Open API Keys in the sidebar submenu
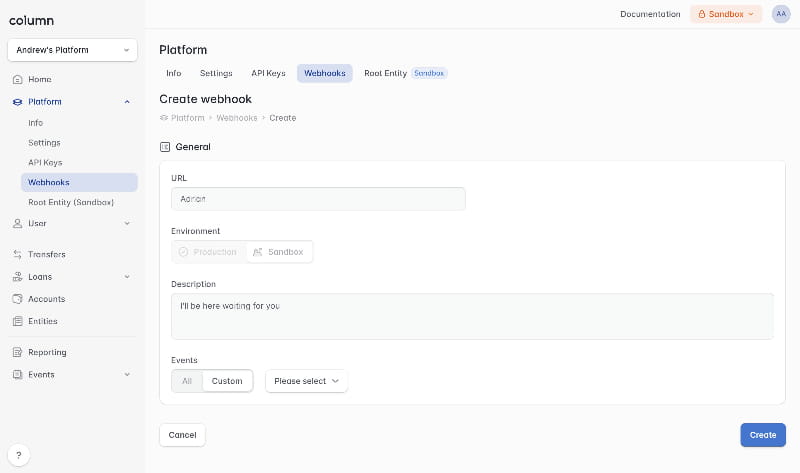Screen dimensions: 800x473 pos(45,163)
